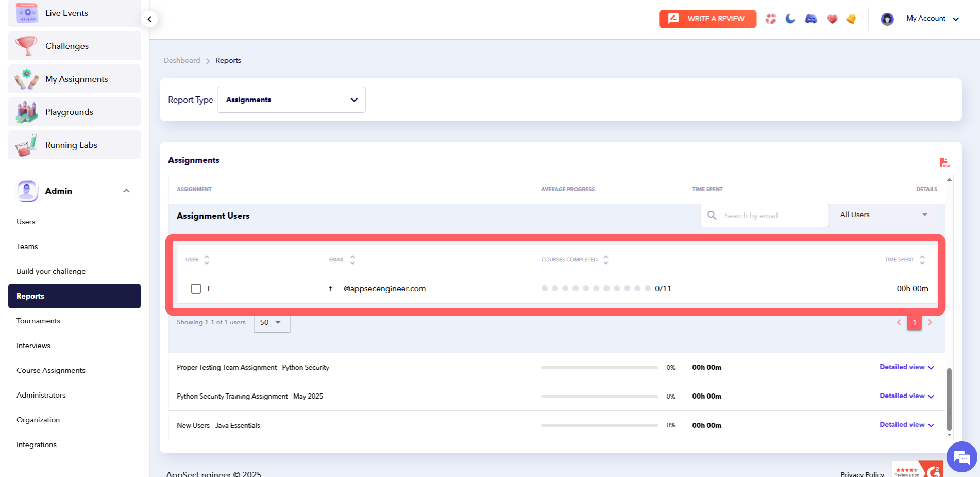
Task: Click the Playgrounds castle icon in sidebar
Action: click(x=26, y=111)
